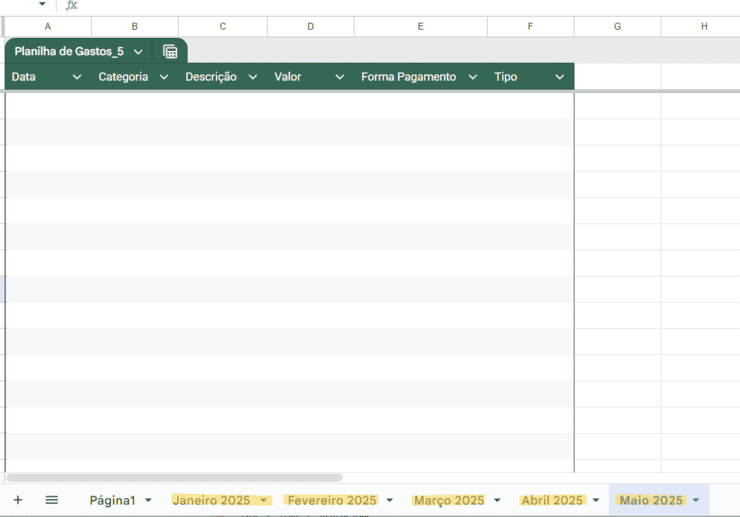Click the Descrição header cell text

[x=211, y=77]
